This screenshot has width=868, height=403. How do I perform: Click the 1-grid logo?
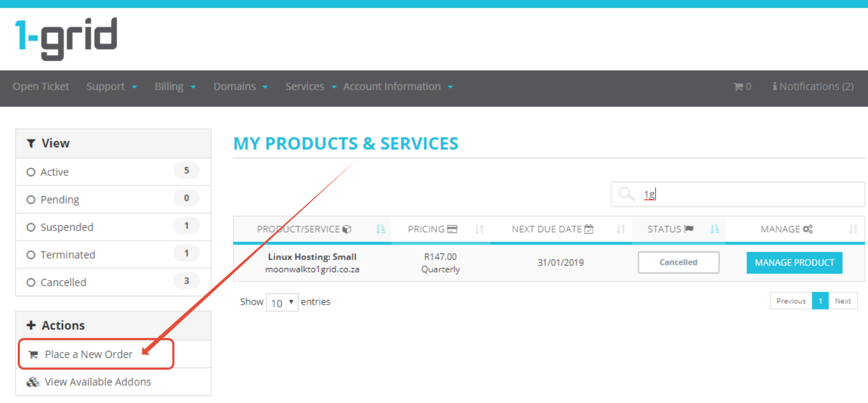66,38
